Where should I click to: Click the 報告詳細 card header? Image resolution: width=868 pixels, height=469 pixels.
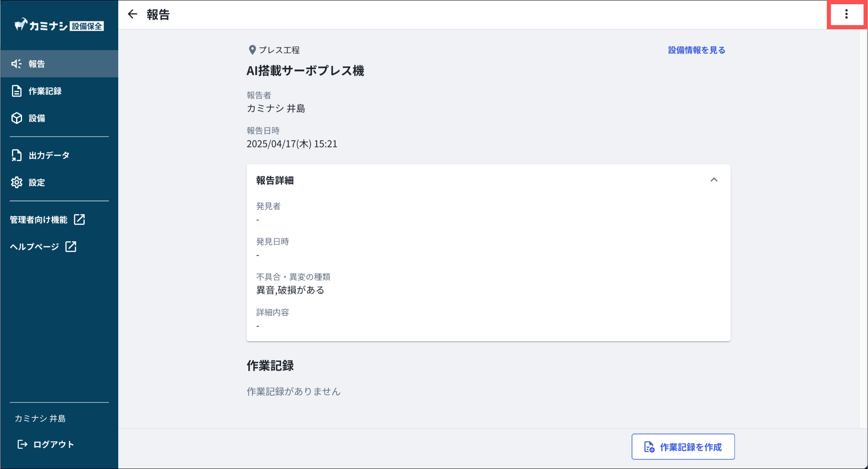488,180
